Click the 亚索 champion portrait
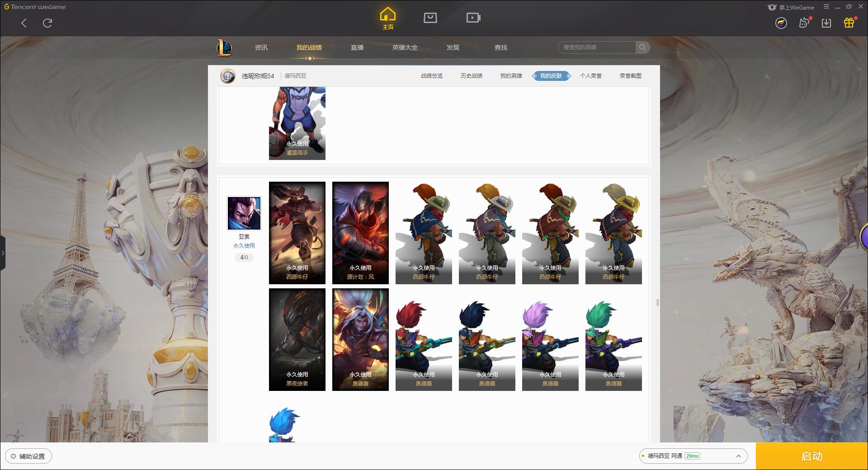The width and height of the screenshot is (868, 470). tap(244, 213)
